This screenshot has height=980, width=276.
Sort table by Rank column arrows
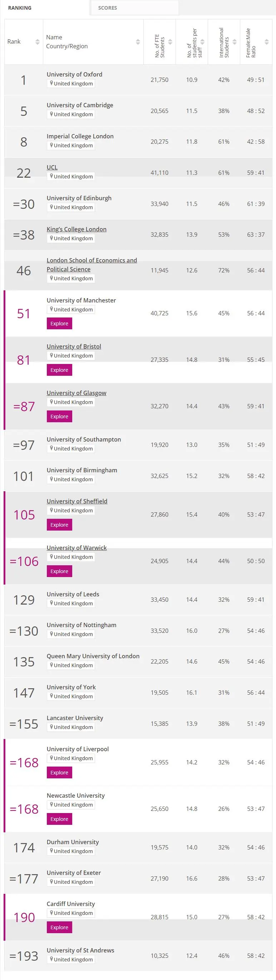37,42
